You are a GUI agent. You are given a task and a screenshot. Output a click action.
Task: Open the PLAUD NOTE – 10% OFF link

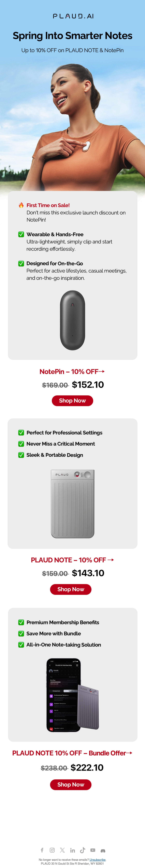pos(72,560)
